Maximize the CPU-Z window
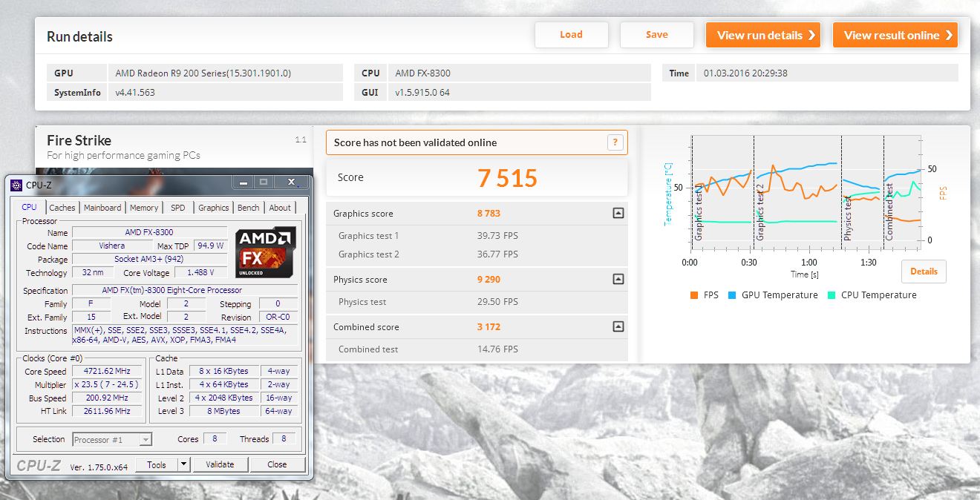This screenshot has height=500, width=980. 263,182
